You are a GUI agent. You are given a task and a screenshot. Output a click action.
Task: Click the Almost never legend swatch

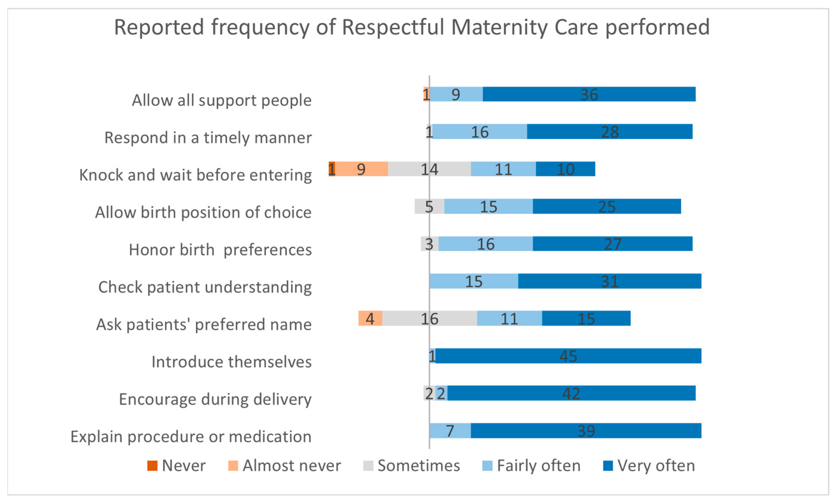click(233, 466)
